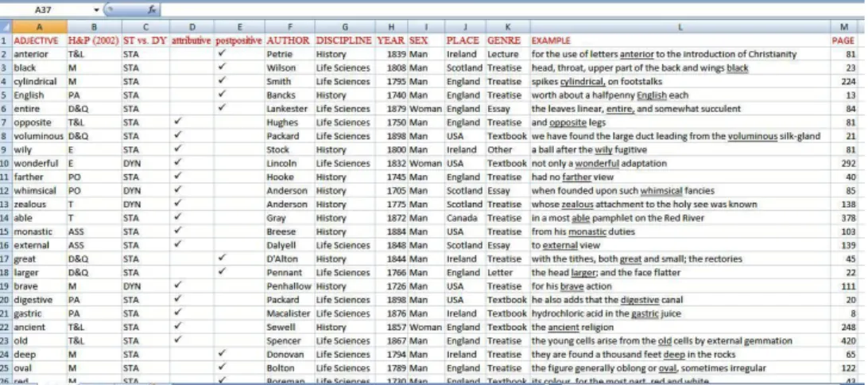Screen dimensions: 868x385
Task: Click the EXAMPLE header cell
Action: pos(680,41)
